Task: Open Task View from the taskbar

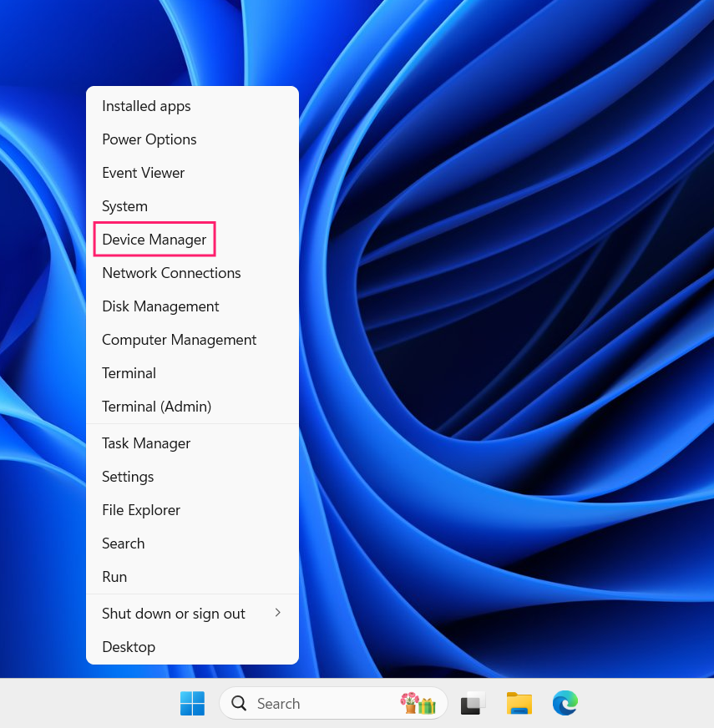Action: tap(473, 703)
